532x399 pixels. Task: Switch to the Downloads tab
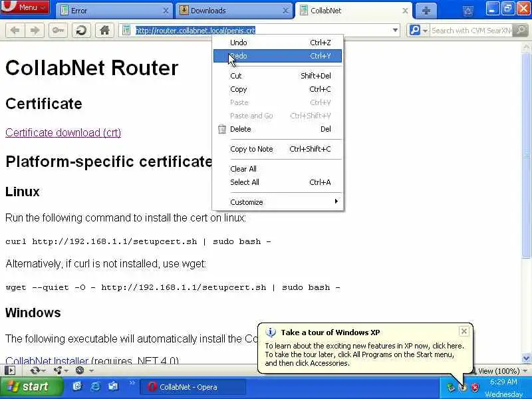point(234,11)
